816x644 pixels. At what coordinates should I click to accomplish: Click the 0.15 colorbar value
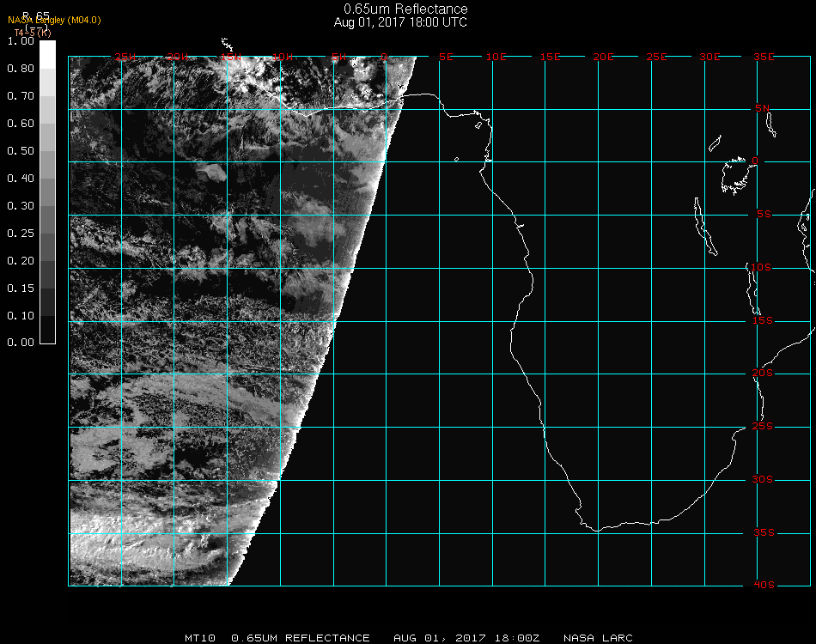[21, 289]
